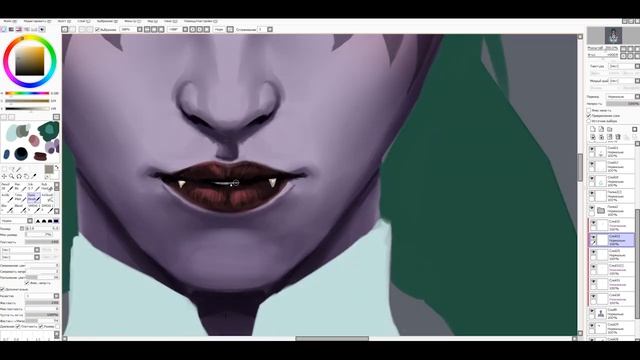This screenshot has height=360, width=640.
Task: Delete layer using trash icon
Action: click(618, 137)
